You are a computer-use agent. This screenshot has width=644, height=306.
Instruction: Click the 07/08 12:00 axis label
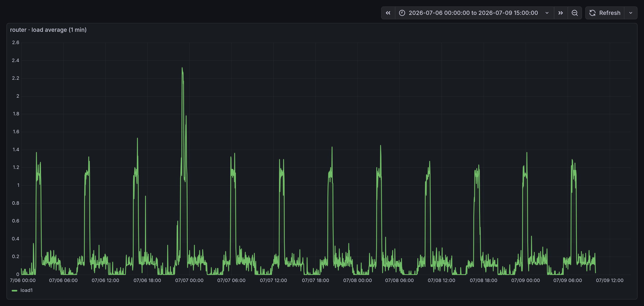(442, 280)
